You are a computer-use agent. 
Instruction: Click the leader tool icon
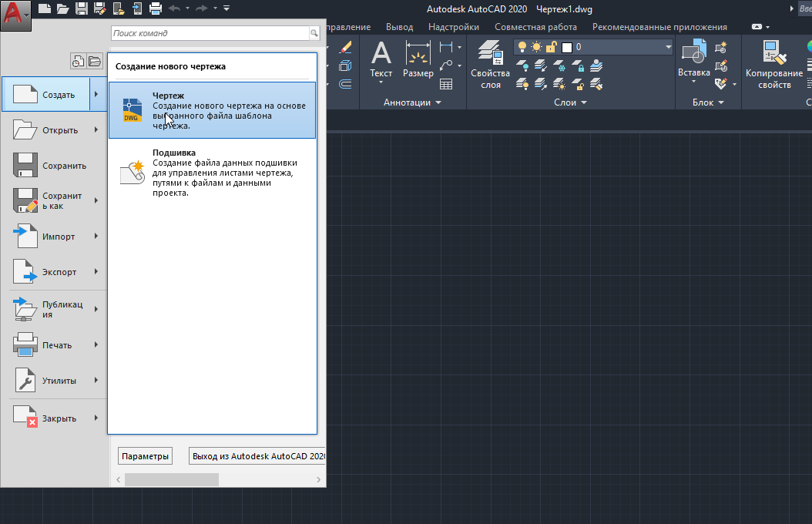pos(446,65)
